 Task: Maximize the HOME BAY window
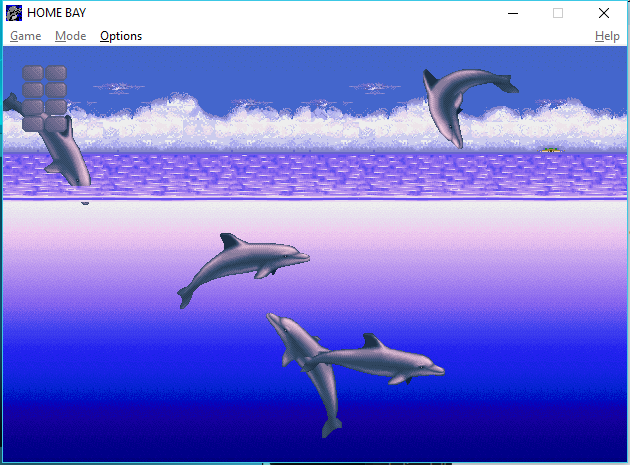tap(558, 13)
